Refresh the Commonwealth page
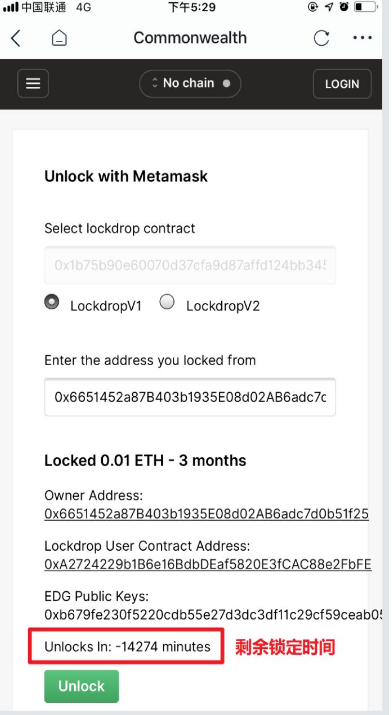This screenshot has width=392, height=715. [321, 38]
